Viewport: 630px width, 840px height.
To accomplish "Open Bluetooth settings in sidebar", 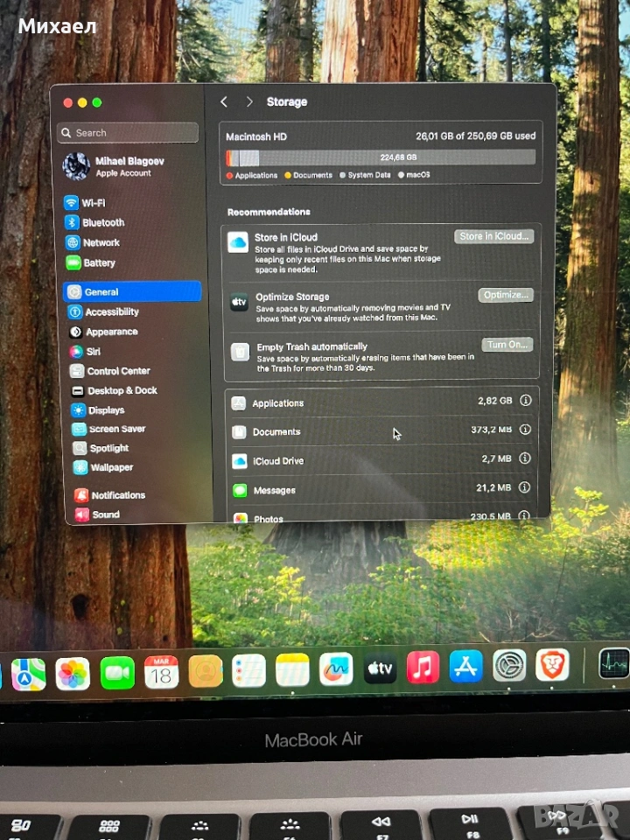I will [94, 222].
